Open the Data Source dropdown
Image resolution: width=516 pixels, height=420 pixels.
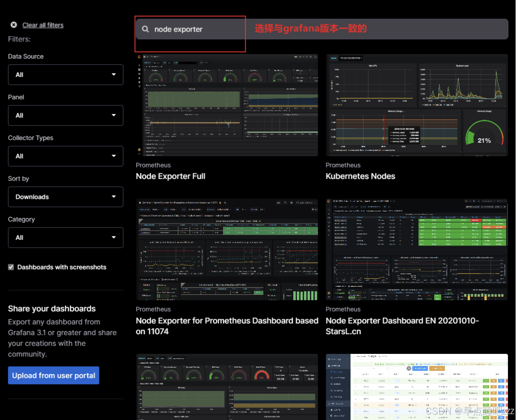[x=66, y=75]
